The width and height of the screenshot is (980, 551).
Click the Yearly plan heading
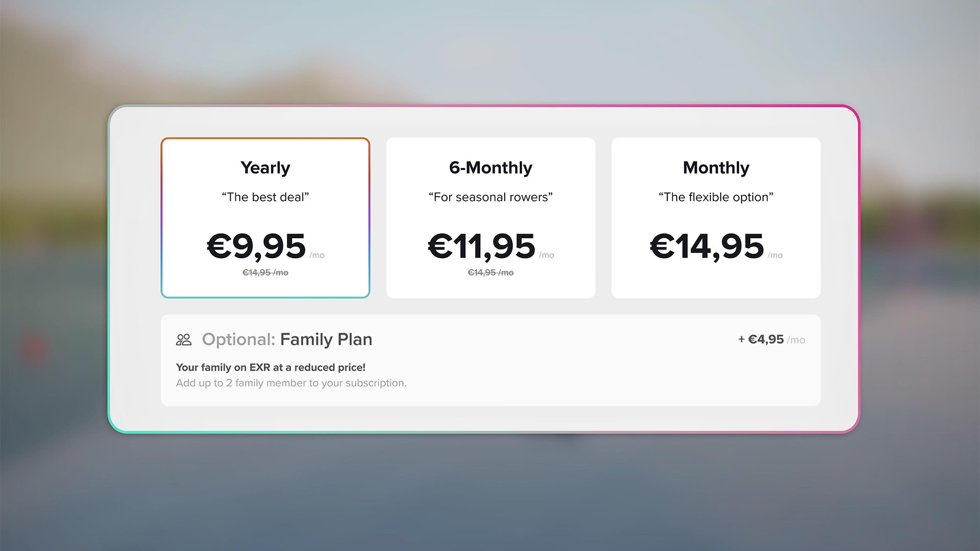pyautogui.click(x=265, y=168)
